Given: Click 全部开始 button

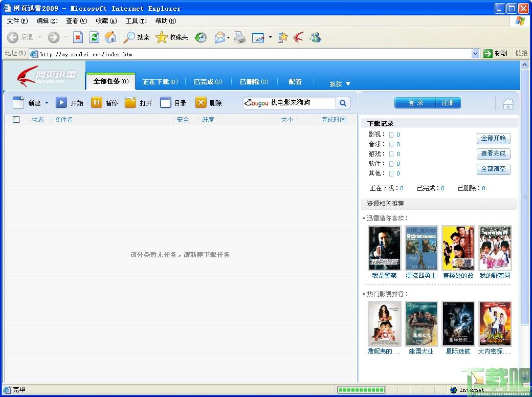Looking at the screenshot, I should click(x=493, y=138).
